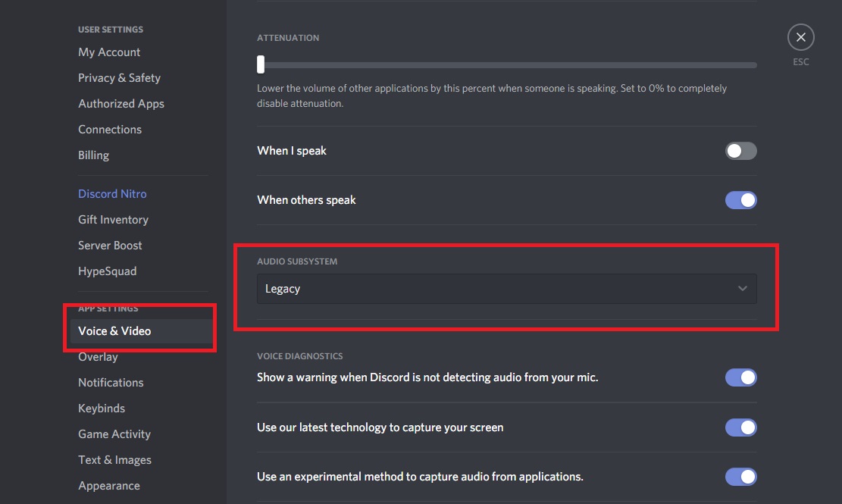Check out Server Boost options
Image resolution: width=842 pixels, height=504 pixels.
coord(110,245)
